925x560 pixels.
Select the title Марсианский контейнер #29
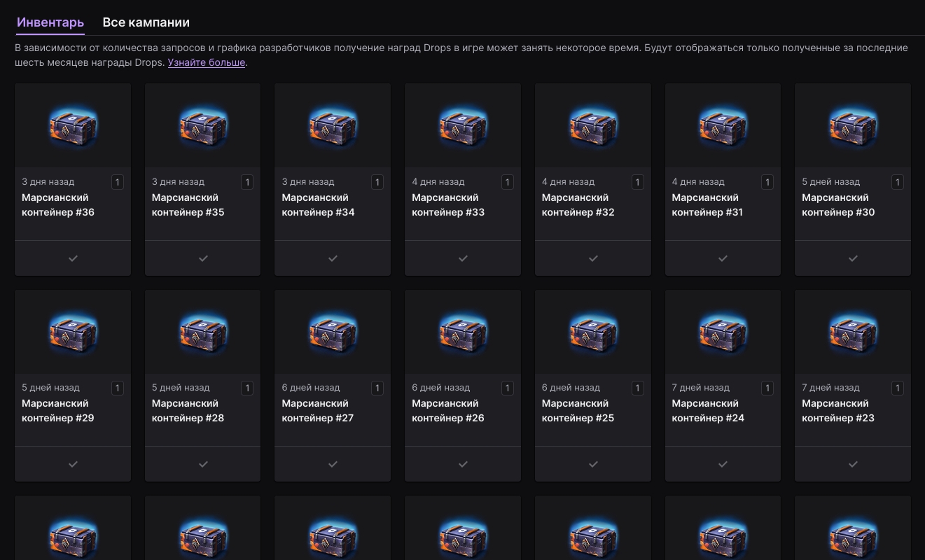click(58, 411)
